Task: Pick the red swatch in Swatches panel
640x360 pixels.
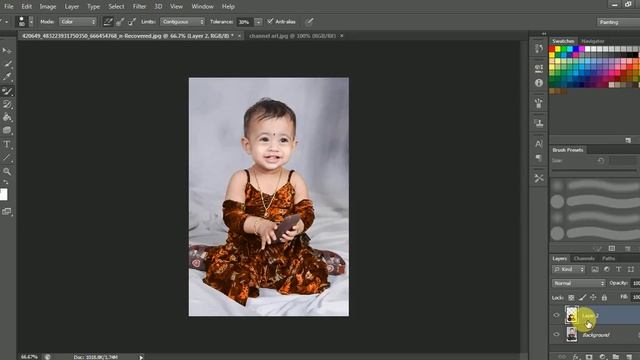Action: point(552,49)
